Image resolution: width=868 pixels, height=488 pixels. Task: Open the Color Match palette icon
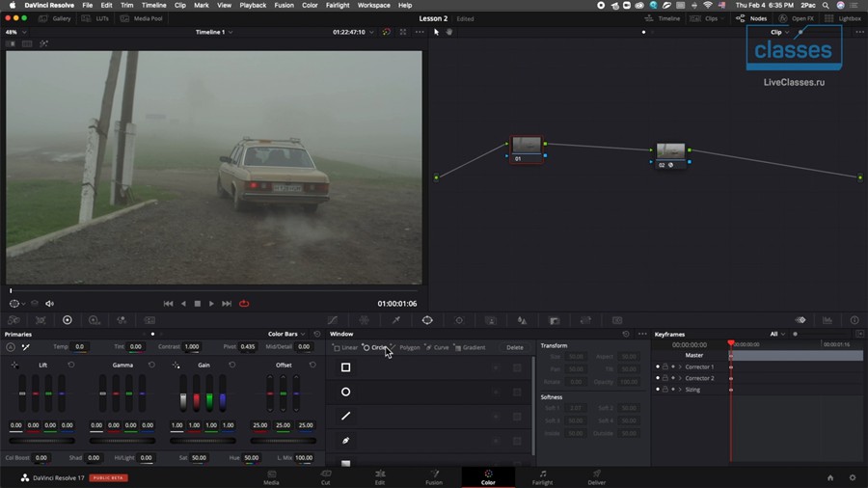click(x=41, y=320)
